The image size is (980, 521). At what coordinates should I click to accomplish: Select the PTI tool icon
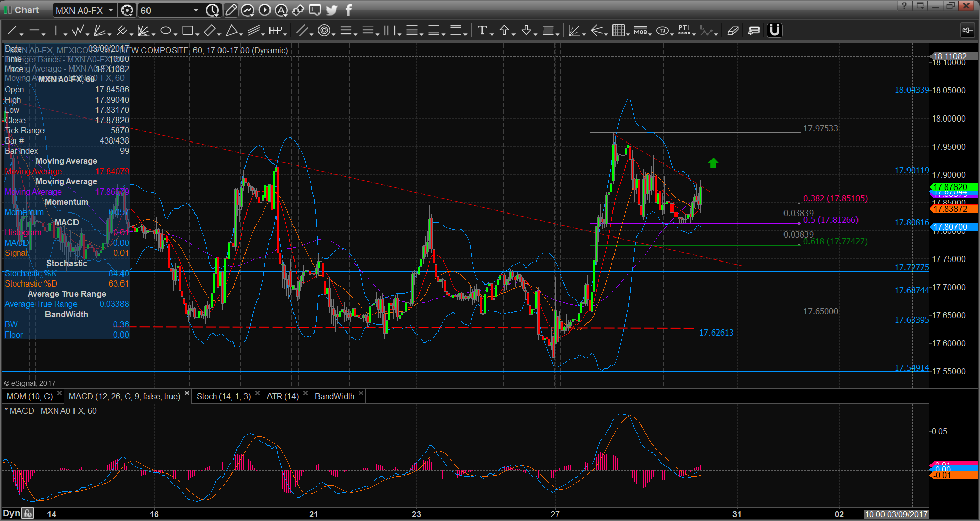[x=684, y=31]
